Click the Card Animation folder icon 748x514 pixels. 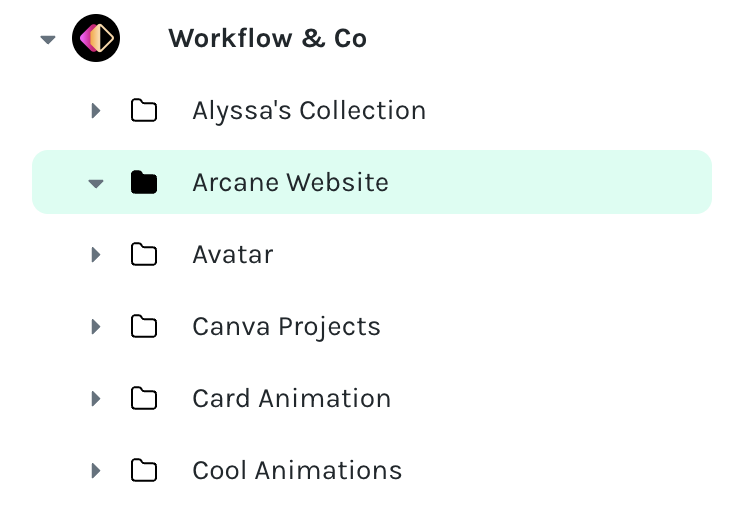(144, 399)
